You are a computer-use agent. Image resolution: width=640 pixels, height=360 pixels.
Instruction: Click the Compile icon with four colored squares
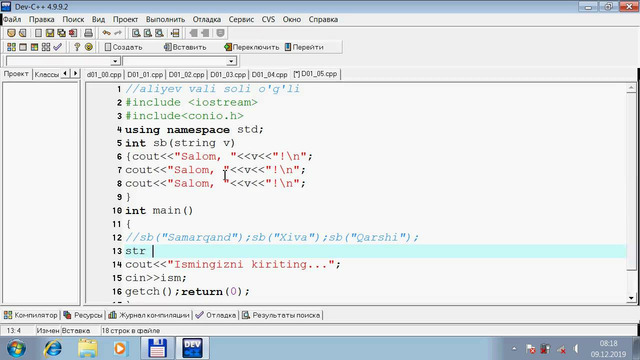click(11, 47)
